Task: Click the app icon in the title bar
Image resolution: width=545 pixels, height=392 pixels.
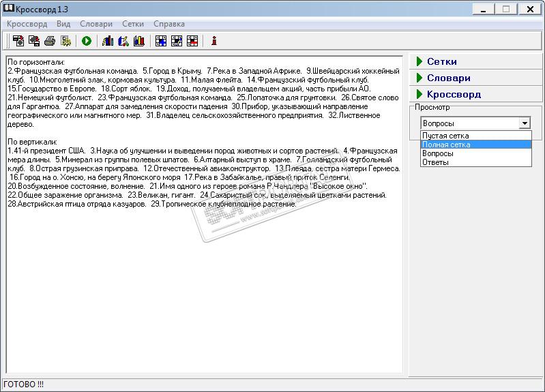Action: [x=9, y=9]
